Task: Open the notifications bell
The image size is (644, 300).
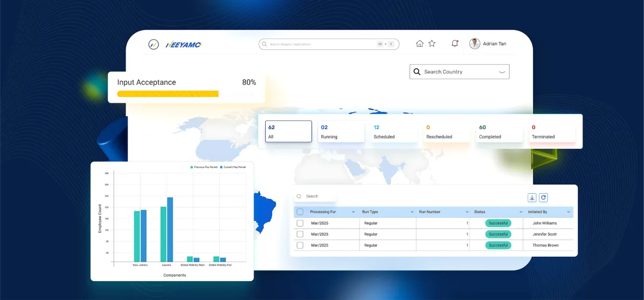Action: pos(455,44)
